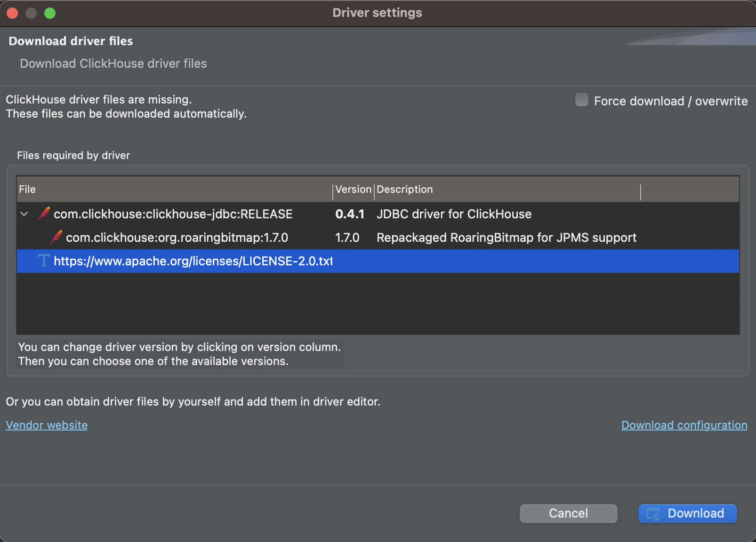756x542 pixels.
Task: Click the green zoom traffic-light button
Action: pyautogui.click(x=49, y=13)
